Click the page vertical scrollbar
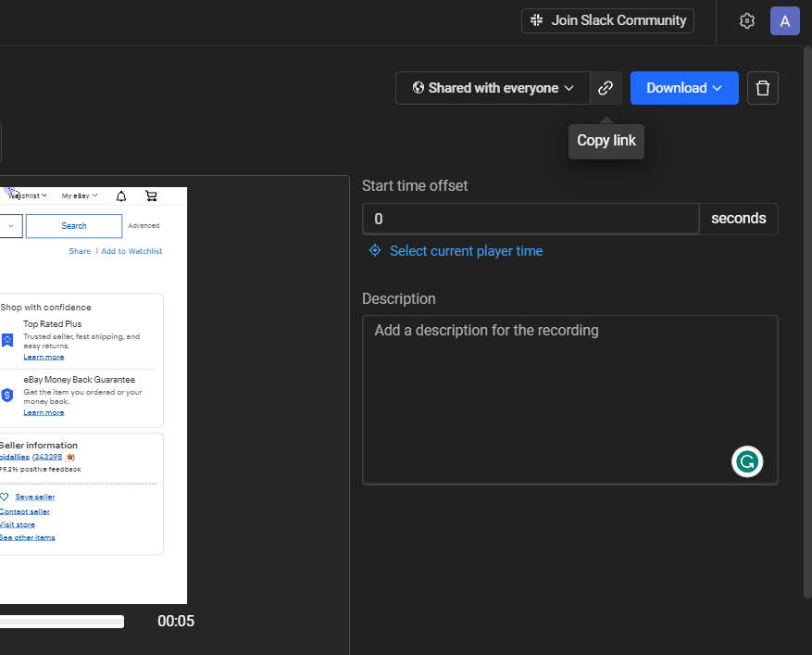The image size is (812, 655). pyautogui.click(x=807, y=322)
